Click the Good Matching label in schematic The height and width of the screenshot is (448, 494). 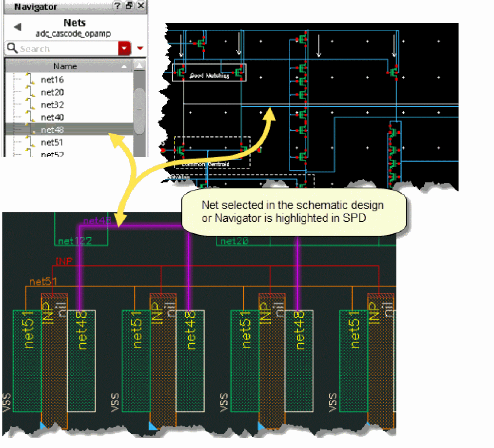[x=209, y=76]
